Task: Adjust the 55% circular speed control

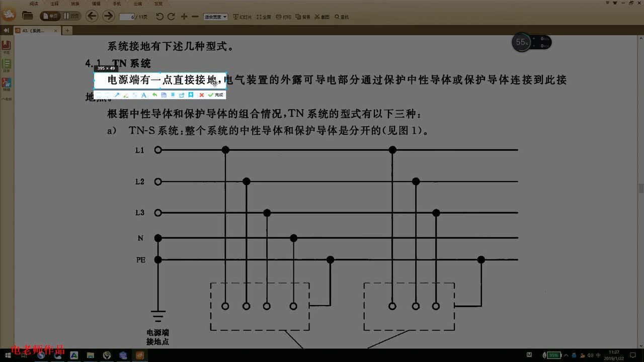Action: tap(522, 42)
